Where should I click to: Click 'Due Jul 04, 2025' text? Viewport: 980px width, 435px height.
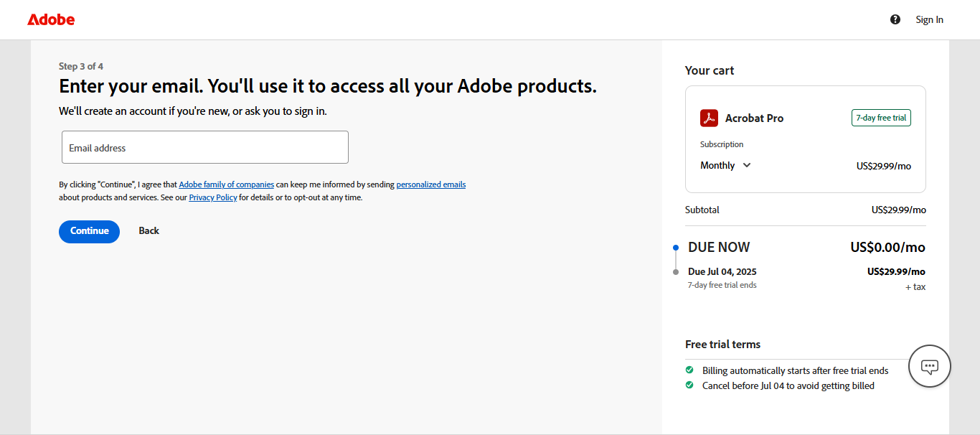[722, 271]
